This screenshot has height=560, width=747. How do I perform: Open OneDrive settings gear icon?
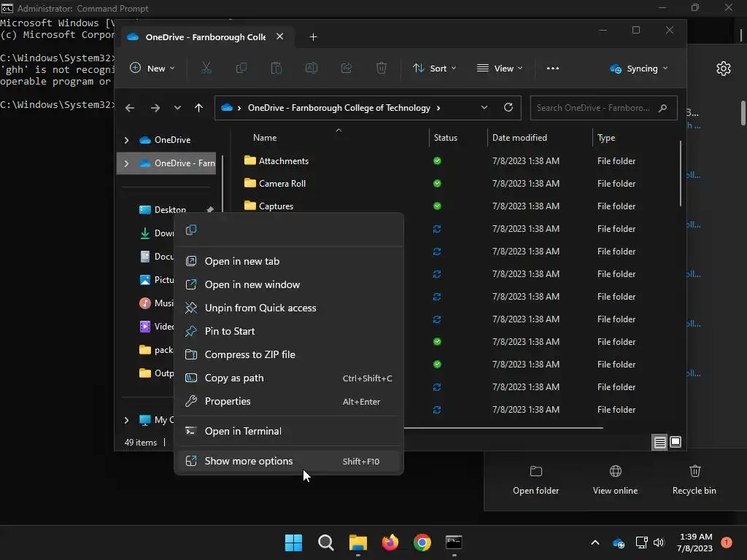(723, 69)
